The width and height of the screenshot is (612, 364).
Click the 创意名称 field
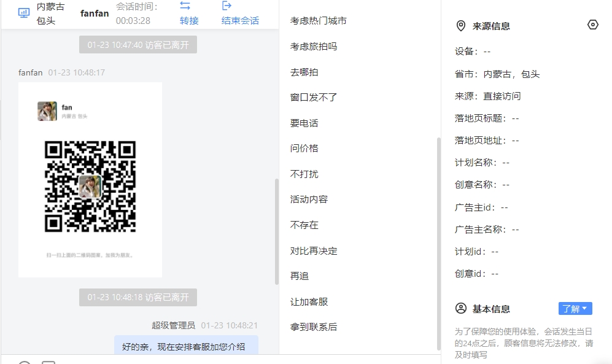coord(482,185)
